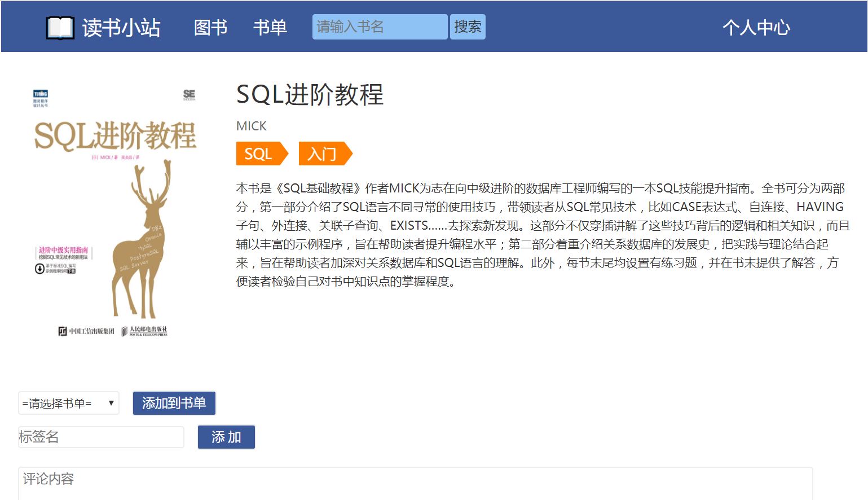Select the orange 入门 tag
Image resolution: width=868 pixels, height=500 pixels.
click(x=325, y=154)
